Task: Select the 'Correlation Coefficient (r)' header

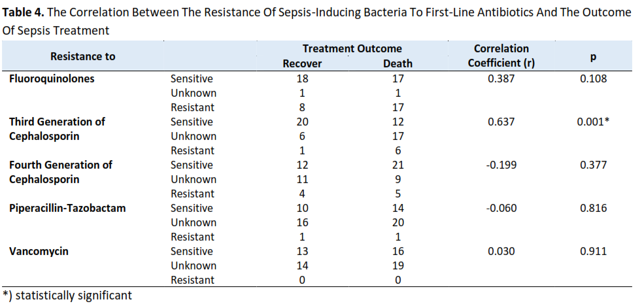Action: 501,56
